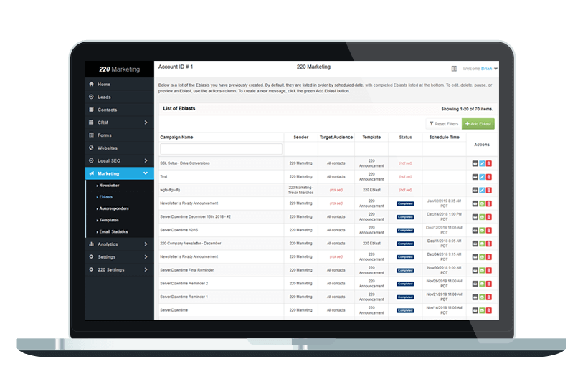
Task: Open Email Statistics submenu item
Action: pos(113,231)
